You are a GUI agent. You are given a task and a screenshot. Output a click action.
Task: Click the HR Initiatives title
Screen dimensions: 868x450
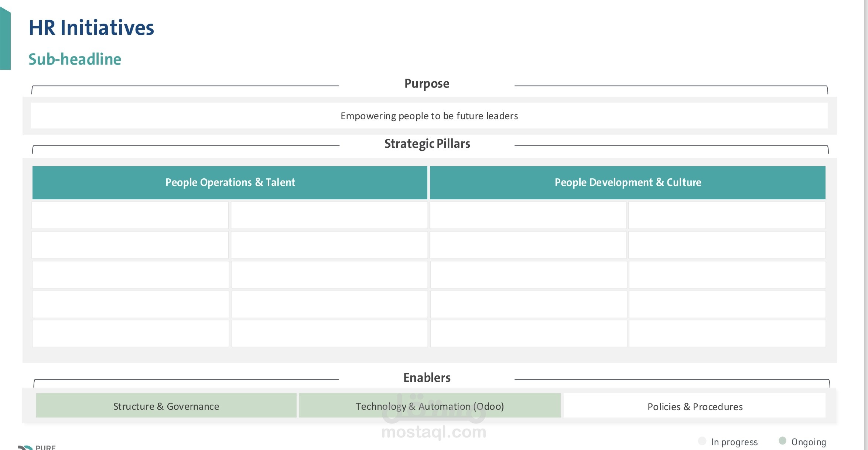click(91, 28)
